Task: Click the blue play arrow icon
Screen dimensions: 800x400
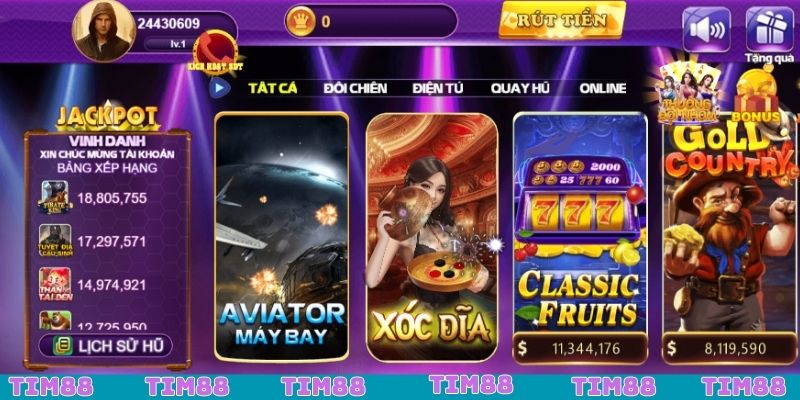Action: [x=219, y=88]
